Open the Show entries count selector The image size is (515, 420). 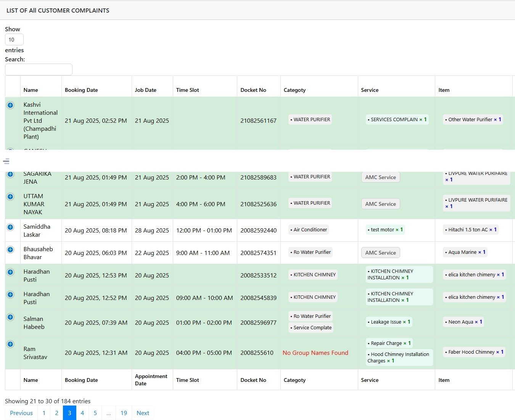[x=14, y=40]
